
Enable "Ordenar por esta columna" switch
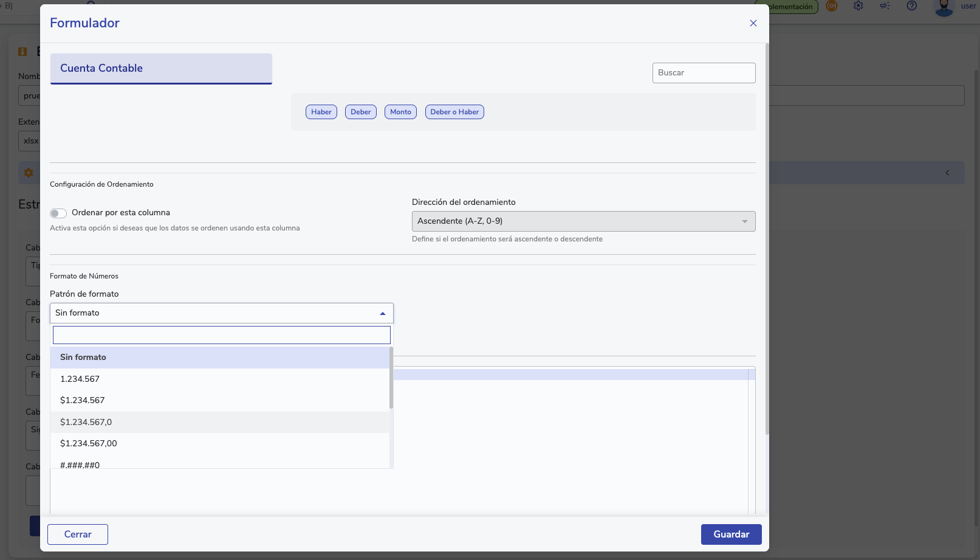click(x=58, y=213)
